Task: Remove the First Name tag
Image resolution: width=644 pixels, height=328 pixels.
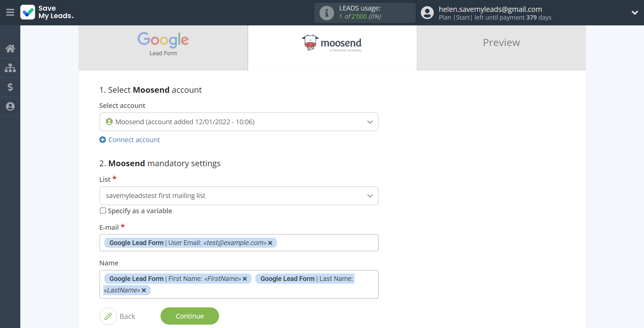Action: 245,279
